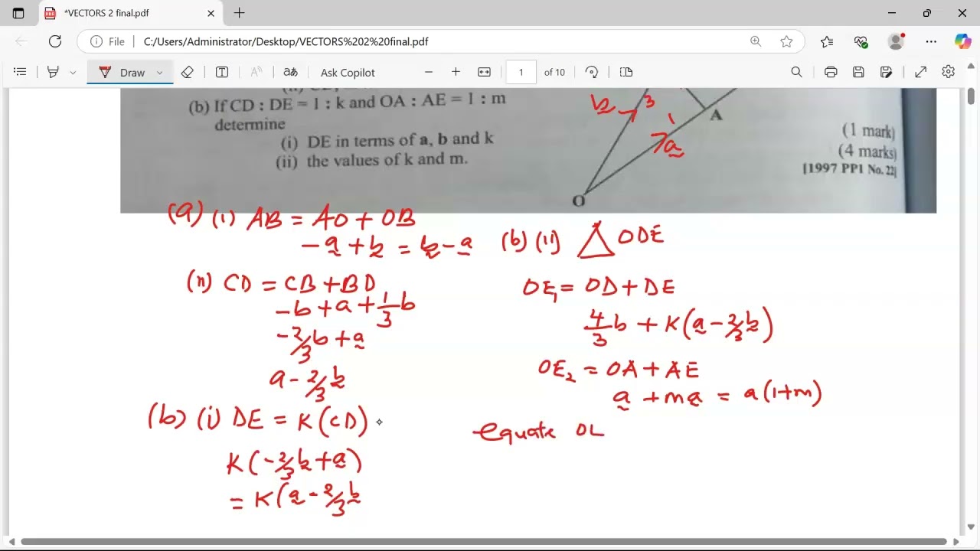Search within the PDF
Viewport: 980px width, 551px height.
[x=796, y=72]
